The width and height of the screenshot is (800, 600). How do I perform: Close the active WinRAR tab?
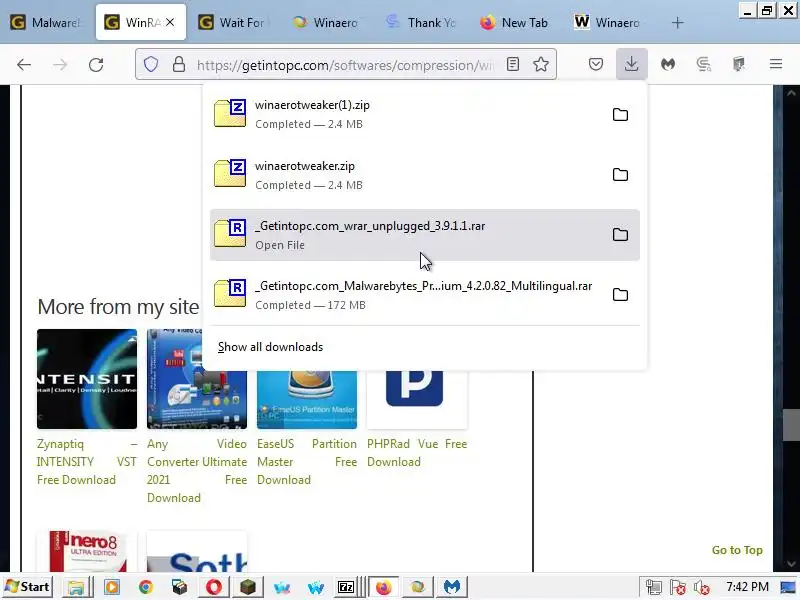(170, 22)
